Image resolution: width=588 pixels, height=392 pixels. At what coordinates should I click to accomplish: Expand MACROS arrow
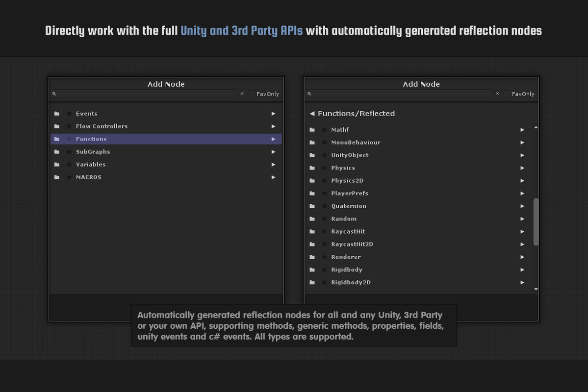273,177
